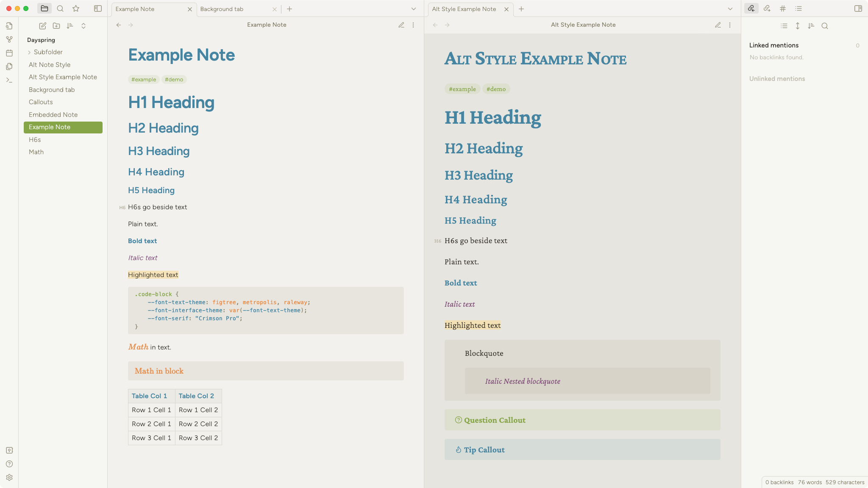
Task: Open the search icon in top sidebar
Action: [x=60, y=8]
